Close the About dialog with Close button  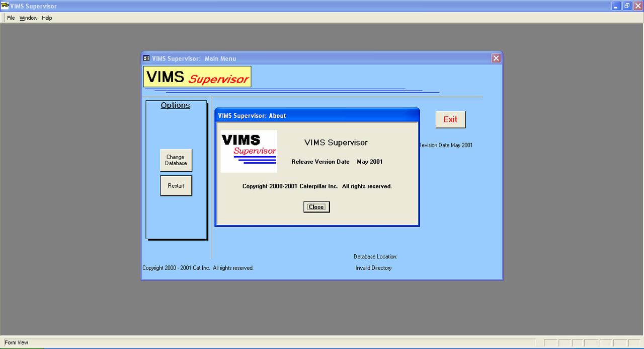point(316,207)
